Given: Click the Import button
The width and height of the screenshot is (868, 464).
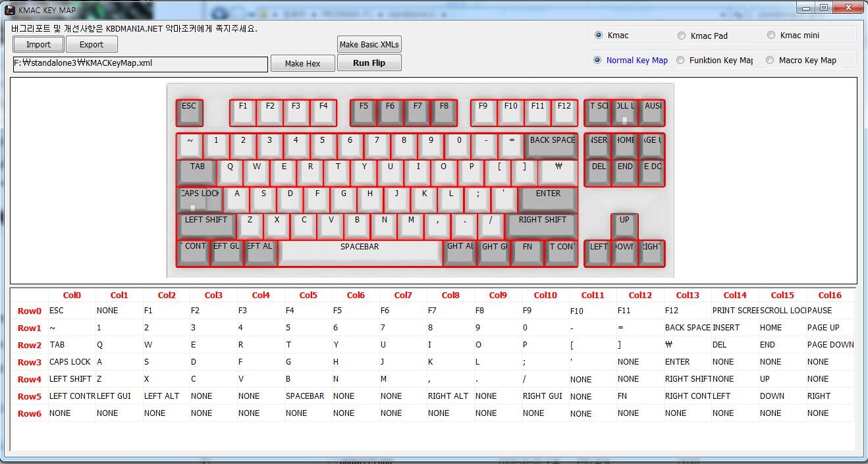Looking at the screenshot, I should click(x=38, y=44).
